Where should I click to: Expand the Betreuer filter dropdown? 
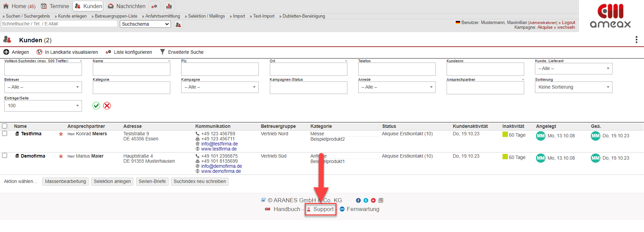pyautogui.click(x=43, y=87)
